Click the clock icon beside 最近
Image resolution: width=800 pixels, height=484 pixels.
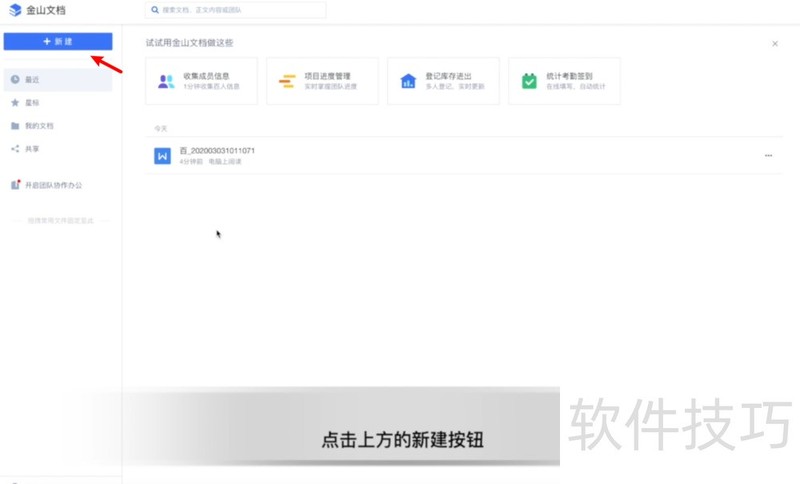15,80
